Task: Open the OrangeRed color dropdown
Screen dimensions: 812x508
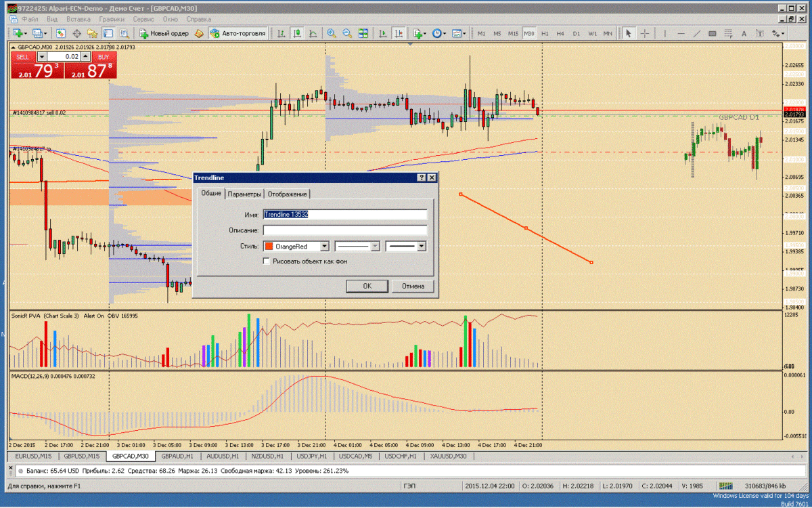Action: click(324, 247)
